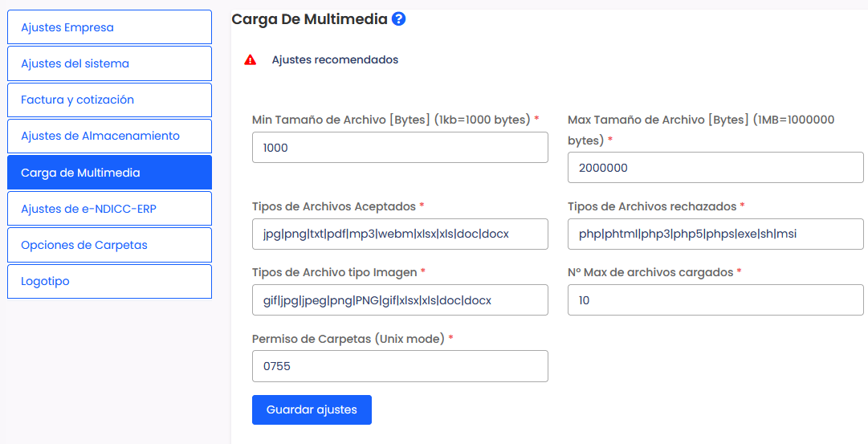
Task: Select the Carga de Multimedia tab
Action: (x=109, y=173)
